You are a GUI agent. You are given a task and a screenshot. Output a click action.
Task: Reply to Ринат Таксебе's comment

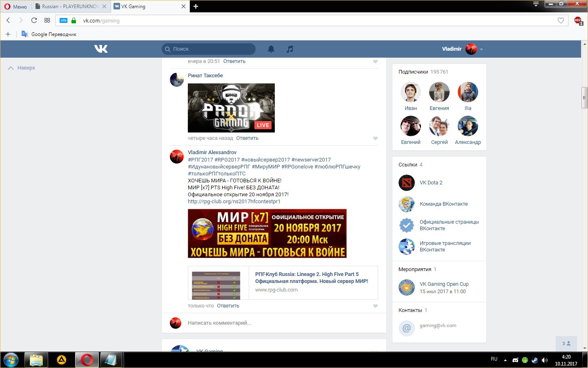[x=247, y=138]
